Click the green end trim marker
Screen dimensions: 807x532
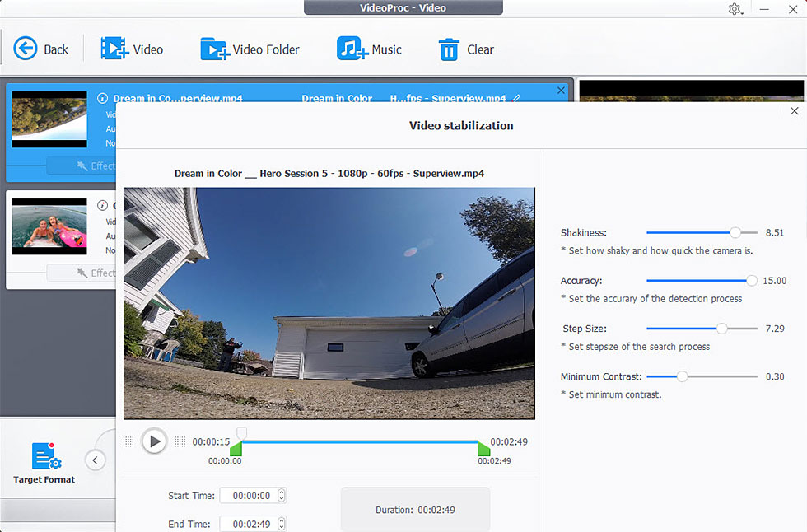484,449
